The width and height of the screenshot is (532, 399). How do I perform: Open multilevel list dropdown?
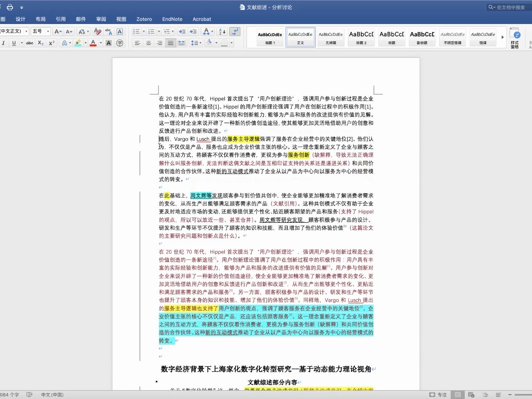(168, 31)
